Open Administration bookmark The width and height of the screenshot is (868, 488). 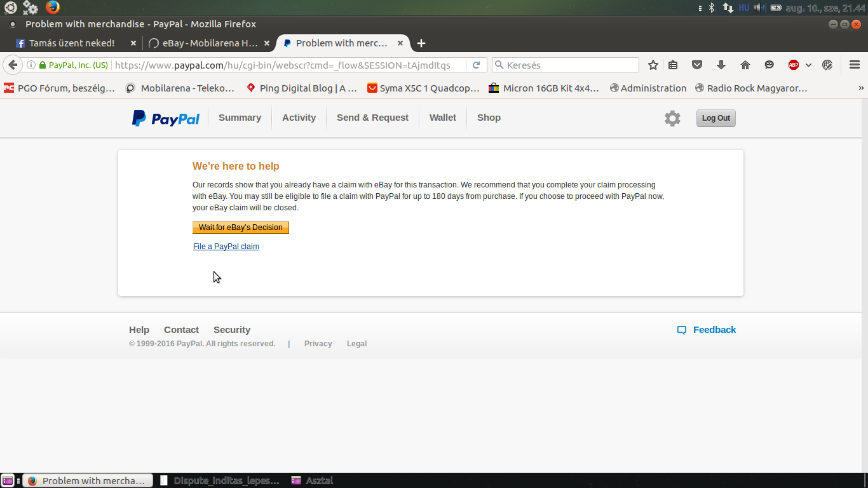tap(648, 88)
